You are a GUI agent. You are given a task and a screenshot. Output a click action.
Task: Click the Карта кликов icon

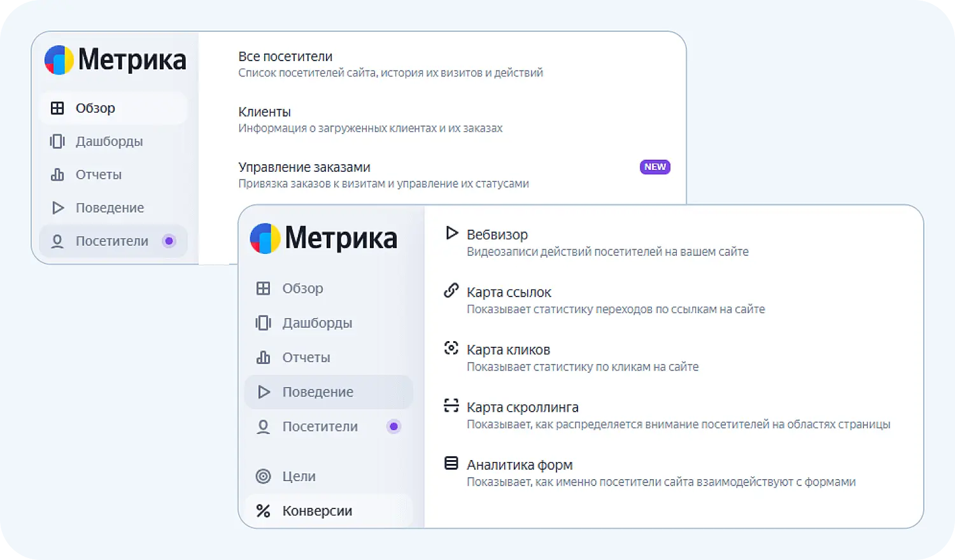coord(451,348)
